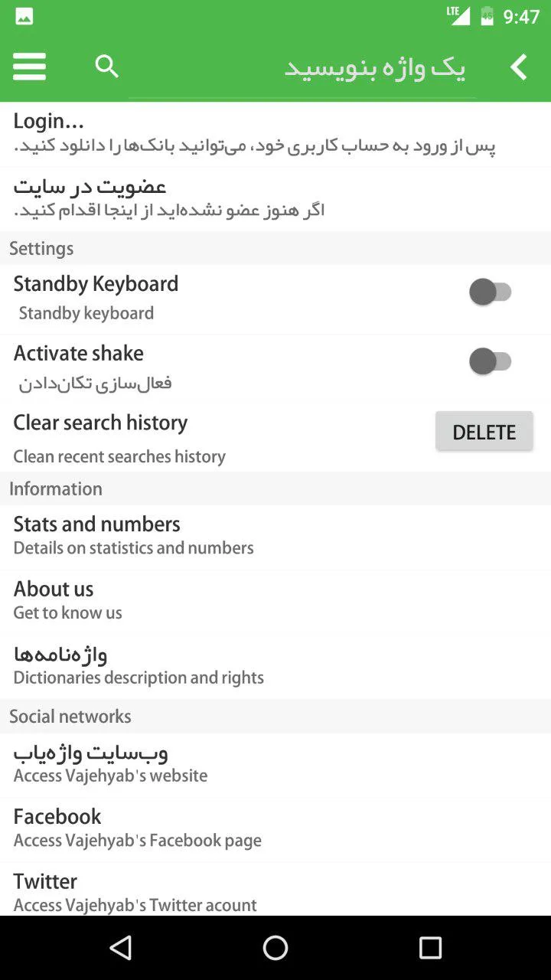The width and height of the screenshot is (551, 980).
Task: Enable the Standby Keyboard switch
Action: point(491,292)
